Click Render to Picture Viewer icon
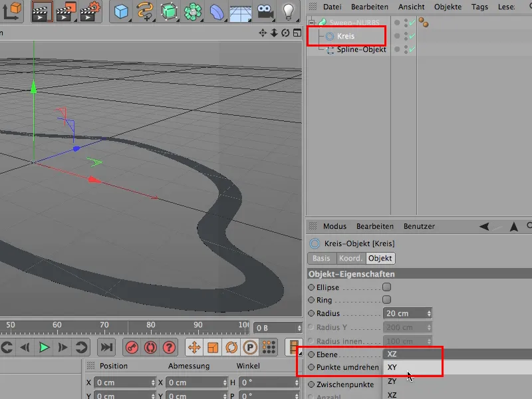Screen dimensions: 532x399 coord(66,11)
